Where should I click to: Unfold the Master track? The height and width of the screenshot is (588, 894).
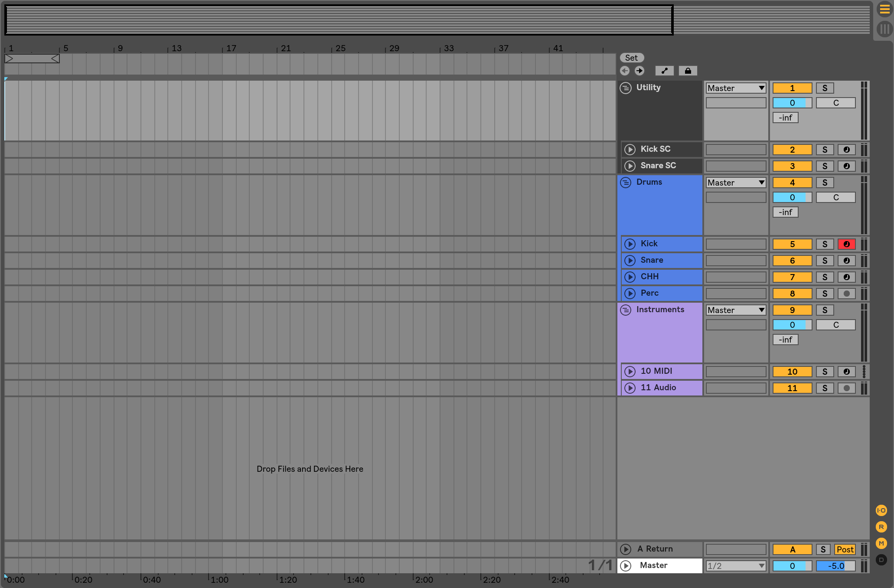[626, 566]
